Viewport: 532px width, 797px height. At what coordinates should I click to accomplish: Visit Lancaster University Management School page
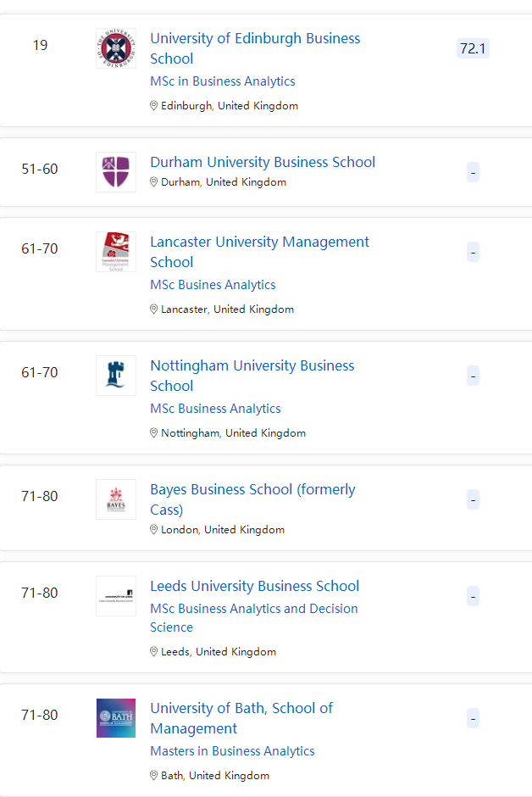259,252
